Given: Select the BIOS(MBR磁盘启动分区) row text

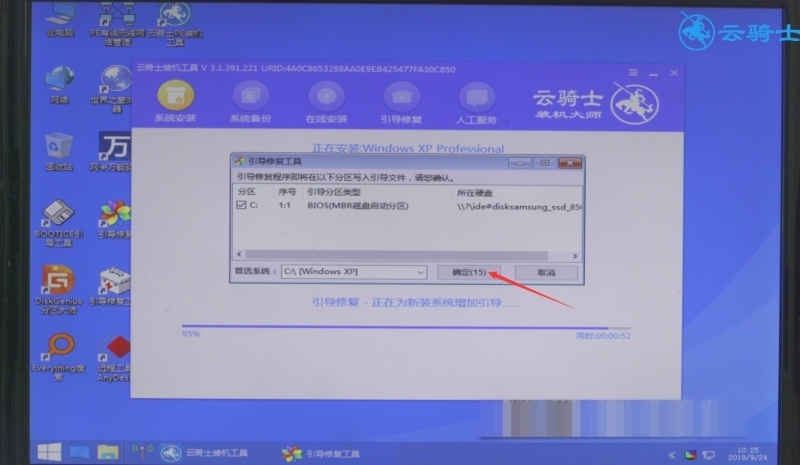Looking at the screenshot, I should coord(358,205).
